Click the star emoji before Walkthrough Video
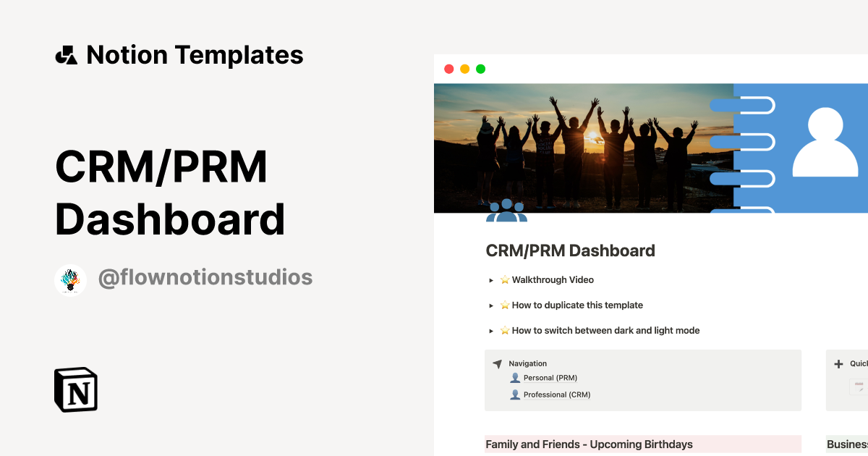The width and height of the screenshot is (868, 456). click(504, 279)
